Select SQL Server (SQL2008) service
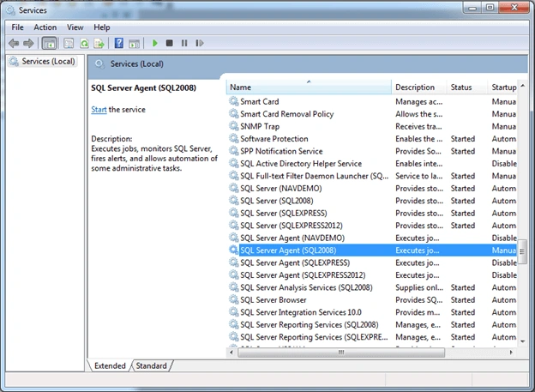The width and height of the screenshot is (535, 392). coord(372,201)
